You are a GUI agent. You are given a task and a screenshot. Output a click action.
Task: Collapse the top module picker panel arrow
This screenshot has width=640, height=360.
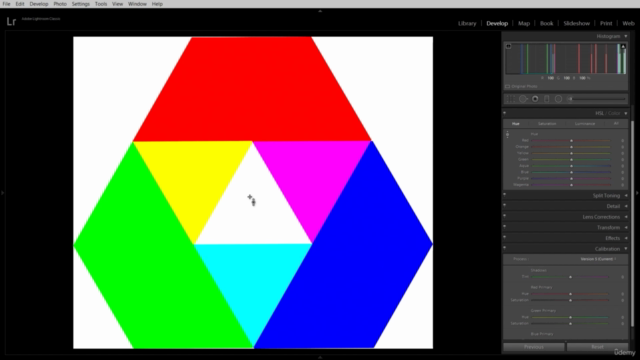[x=320, y=11]
